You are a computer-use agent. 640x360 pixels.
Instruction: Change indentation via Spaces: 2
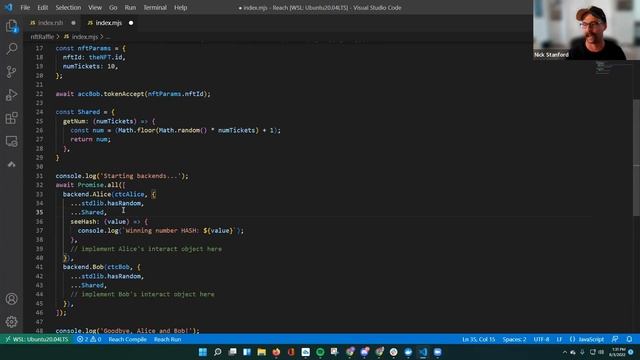pyautogui.click(x=514, y=339)
